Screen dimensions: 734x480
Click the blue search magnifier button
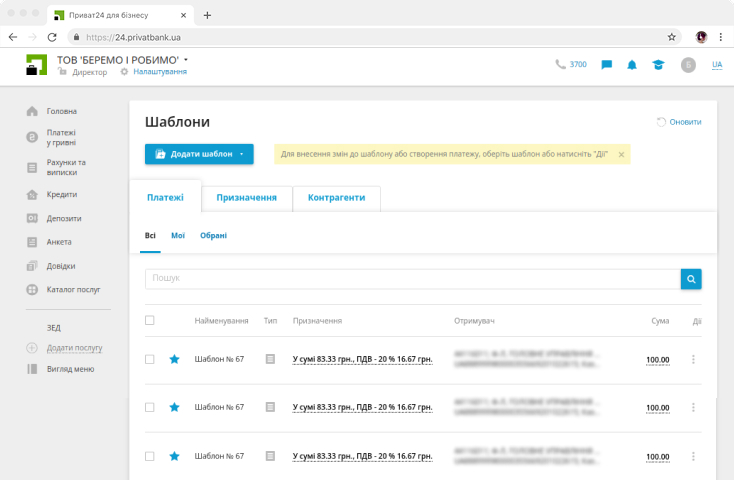691,279
